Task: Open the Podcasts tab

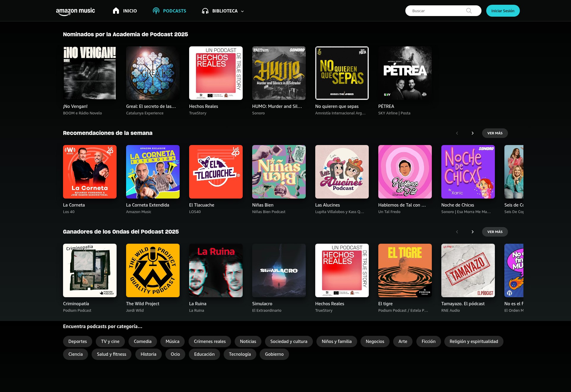Action: pyautogui.click(x=170, y=11)
